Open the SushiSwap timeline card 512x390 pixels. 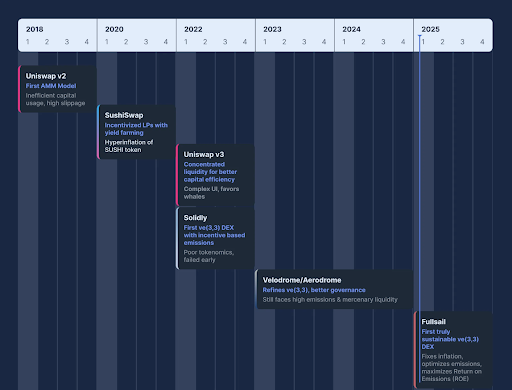(x=137, y=132)
